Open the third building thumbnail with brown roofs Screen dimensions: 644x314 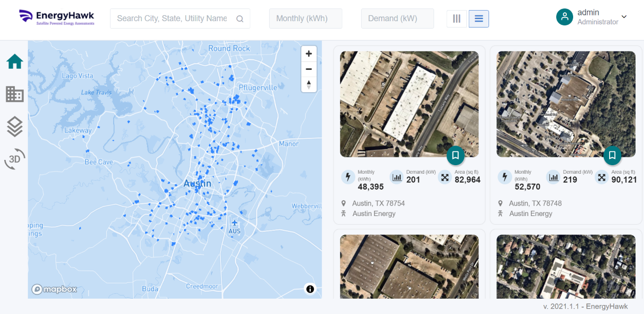click(x=409, y=266)
